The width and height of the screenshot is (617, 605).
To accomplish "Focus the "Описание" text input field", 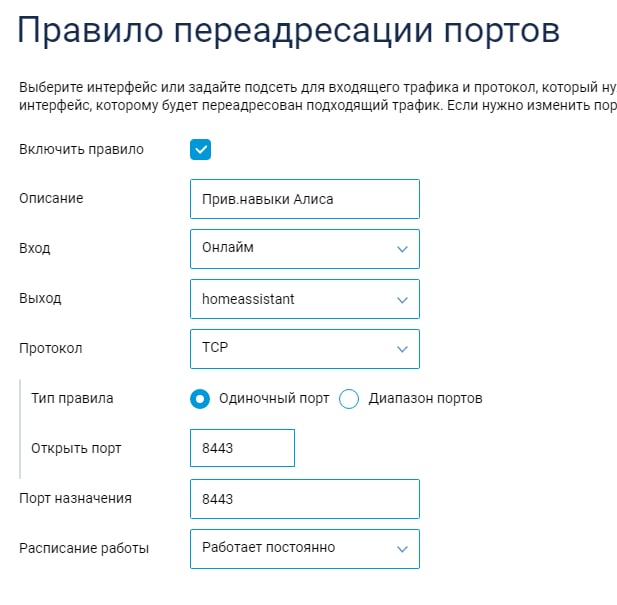I will [304, 199].
